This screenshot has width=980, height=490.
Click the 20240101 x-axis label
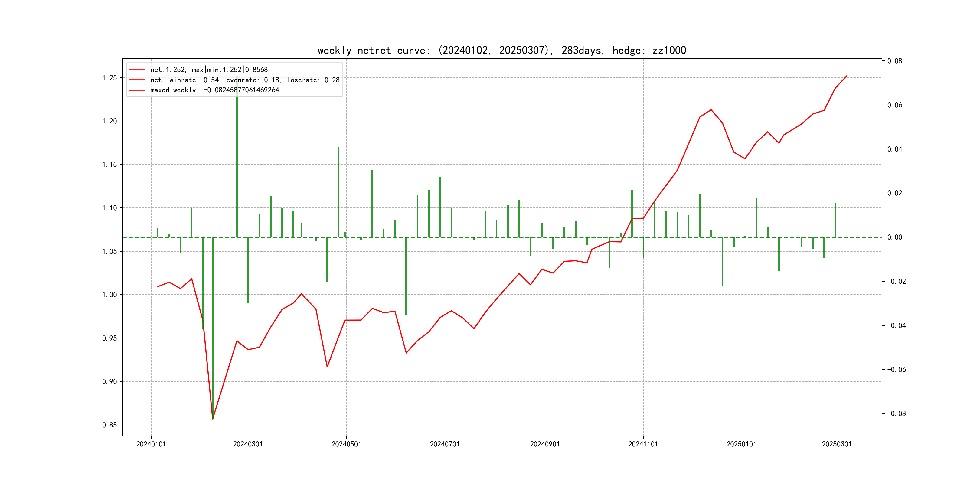[x=151, y=444]
